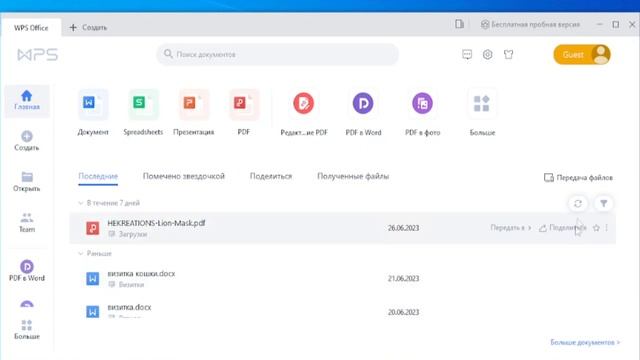Click the Поиск документов search field
The height and width of the screenshot is (360, 640).
point(278,54)
